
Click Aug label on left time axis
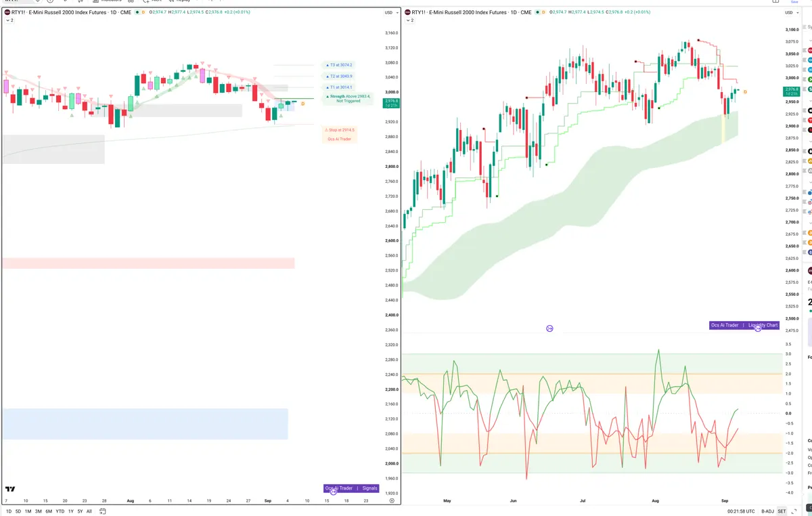click(x=130, y=500)
